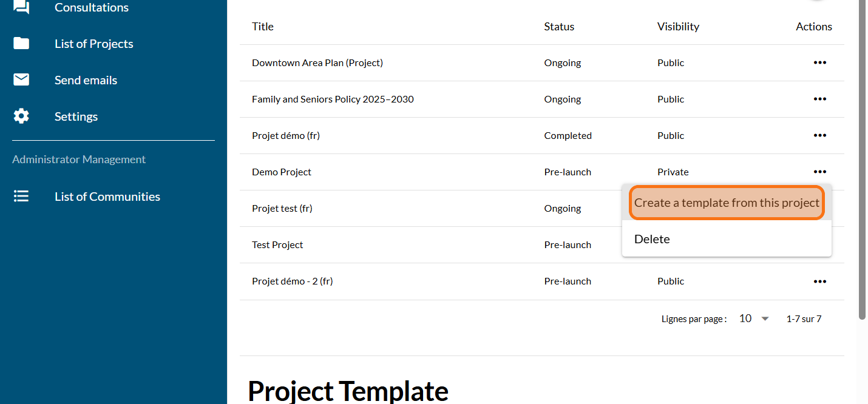Open the Send emails page
Image resolution: width=868 pixels, height=404 pixels.
click(x=86, y=80)
